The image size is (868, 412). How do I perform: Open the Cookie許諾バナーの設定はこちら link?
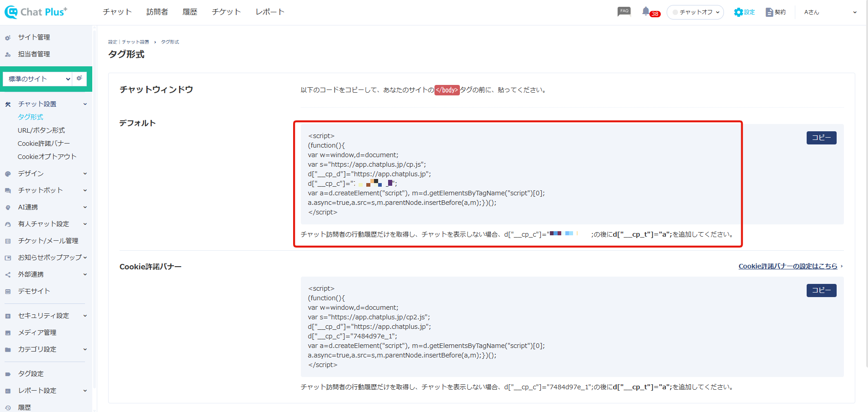click(788, 266)
